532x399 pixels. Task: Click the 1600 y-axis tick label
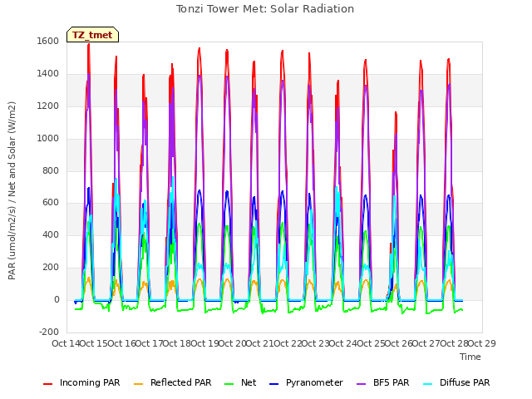48,41
